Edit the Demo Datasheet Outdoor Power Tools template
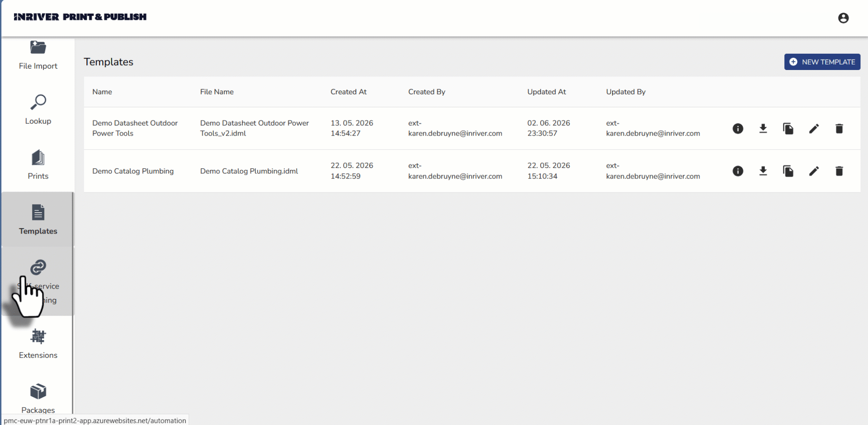 814,129
